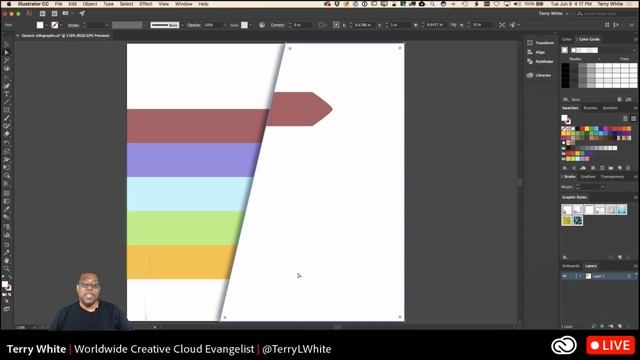Open the Window menu
The width and height of the screenshot is (640, 360).
pos(184,4)
